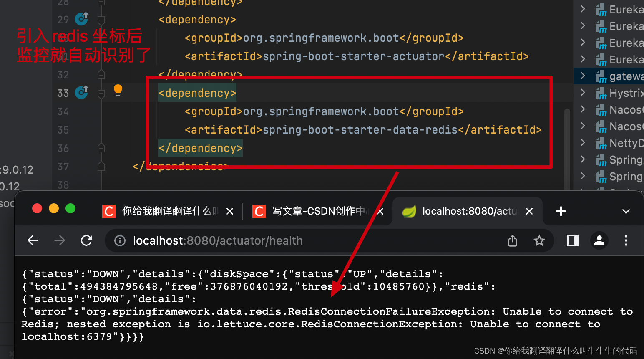Toggle the fold marker next to line 28
Screen dimensions: 644x359
pos(101,3)
